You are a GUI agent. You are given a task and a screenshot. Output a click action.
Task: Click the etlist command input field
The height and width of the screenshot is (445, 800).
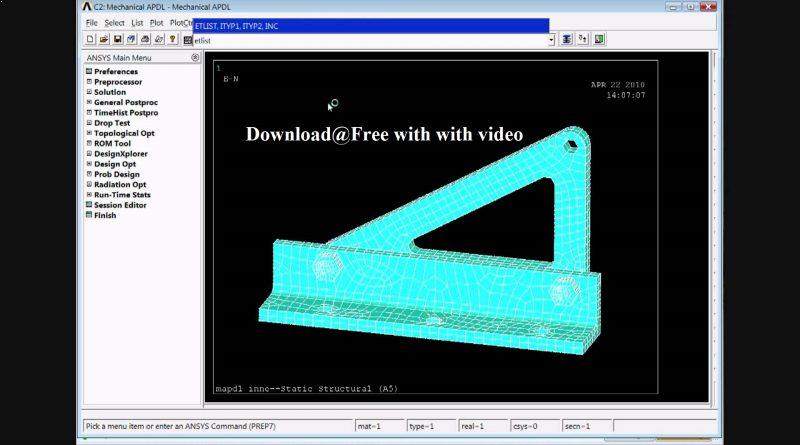tap(370, 40)
